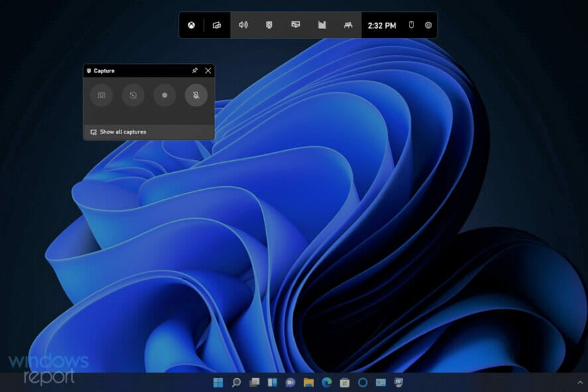Pin the Capture widget
Image resolution: width=588 pixels, height=392 pixels.
point(194,70)
